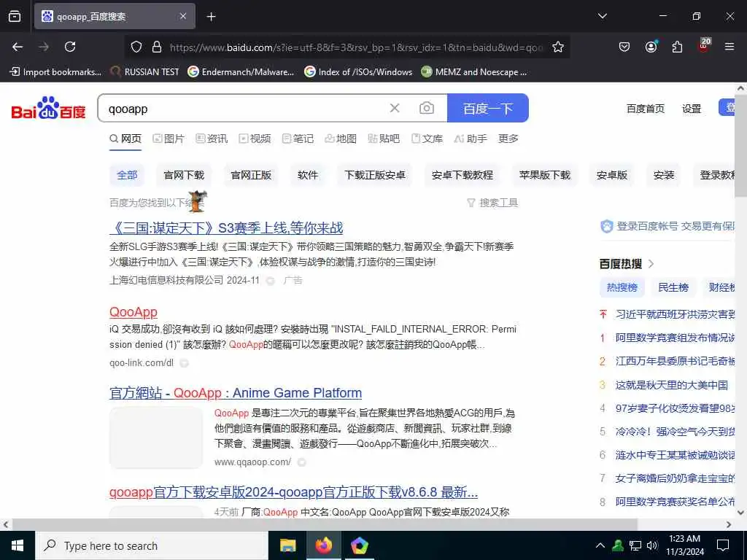Select 苹果版下载 filter chip

click(x=544, y=175)
